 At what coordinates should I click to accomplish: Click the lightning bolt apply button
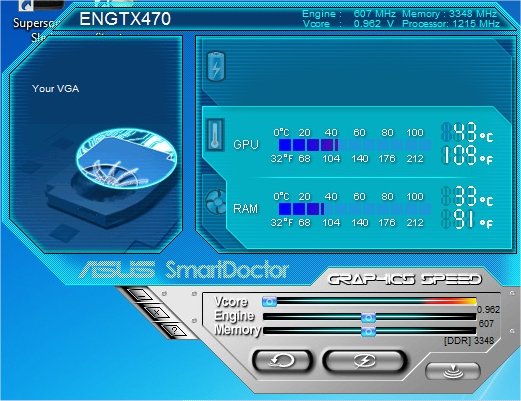coord(365,361)
